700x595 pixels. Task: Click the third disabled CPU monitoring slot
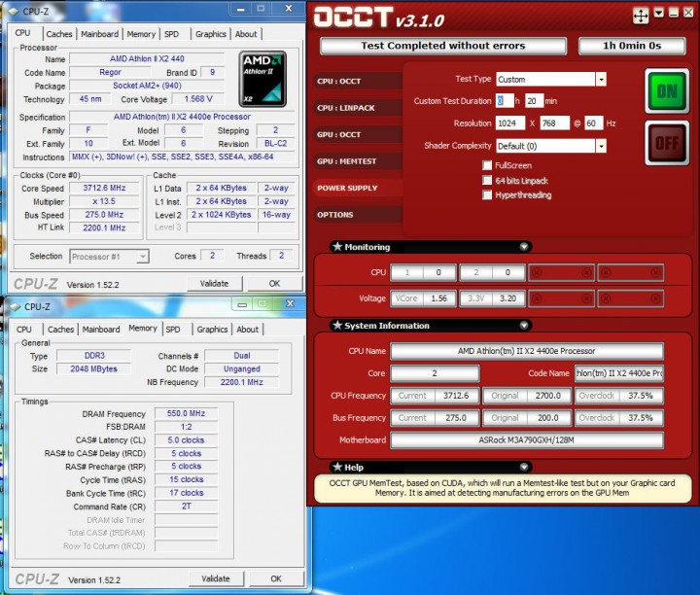pos(561,272)
